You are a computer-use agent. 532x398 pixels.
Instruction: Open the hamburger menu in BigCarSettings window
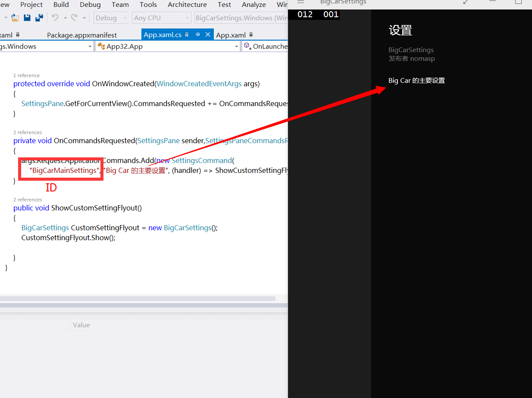coord(301,2)
